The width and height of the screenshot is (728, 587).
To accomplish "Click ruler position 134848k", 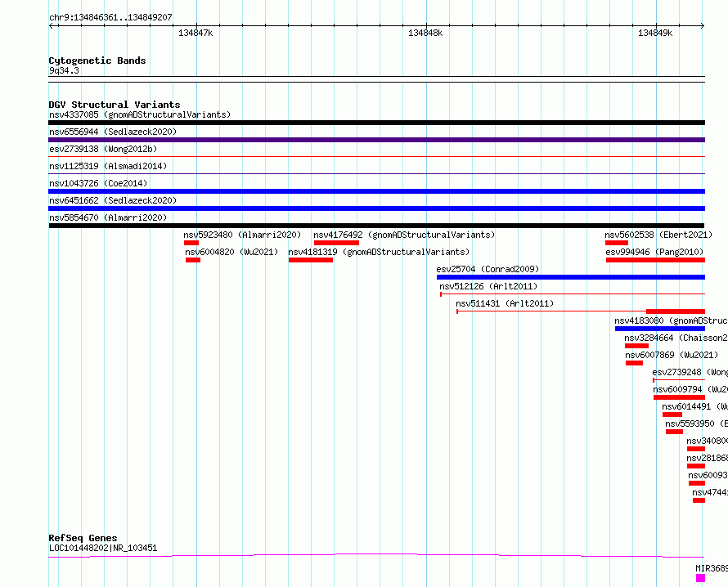I will click(x=425, y=33).
